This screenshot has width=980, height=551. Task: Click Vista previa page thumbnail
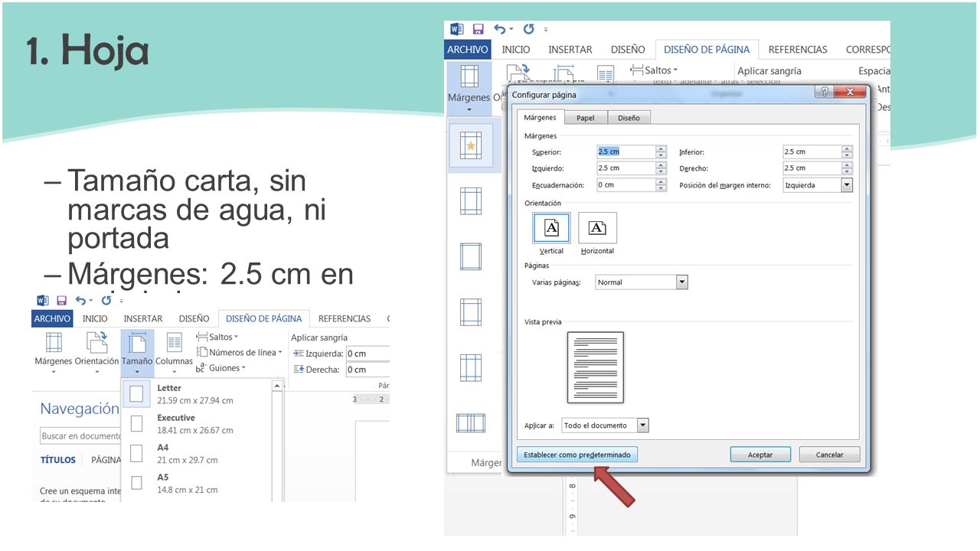pyautogui.click(x=596, y=367)
